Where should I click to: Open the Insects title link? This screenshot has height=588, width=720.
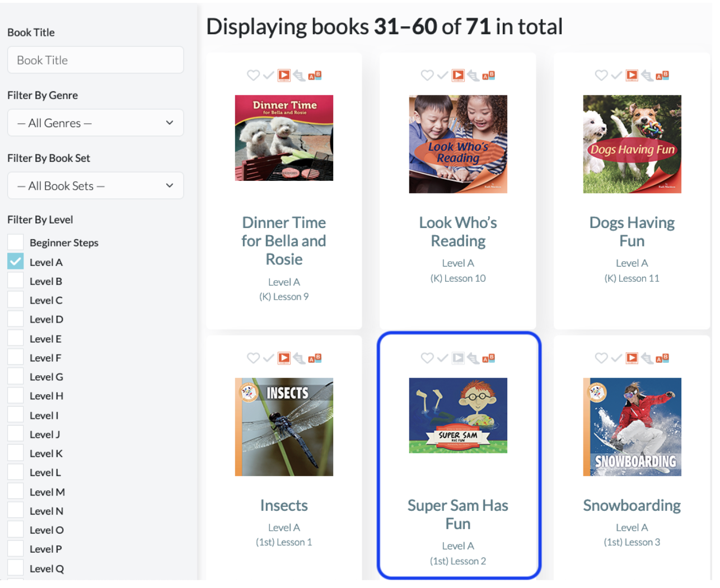point(284,505)
